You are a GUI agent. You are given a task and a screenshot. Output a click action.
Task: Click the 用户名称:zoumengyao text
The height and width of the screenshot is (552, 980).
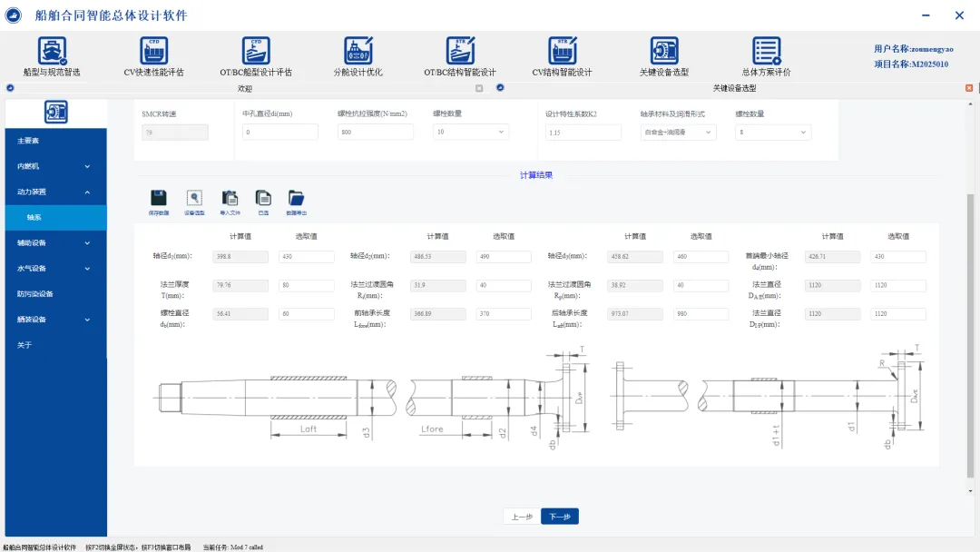[913, 49]
